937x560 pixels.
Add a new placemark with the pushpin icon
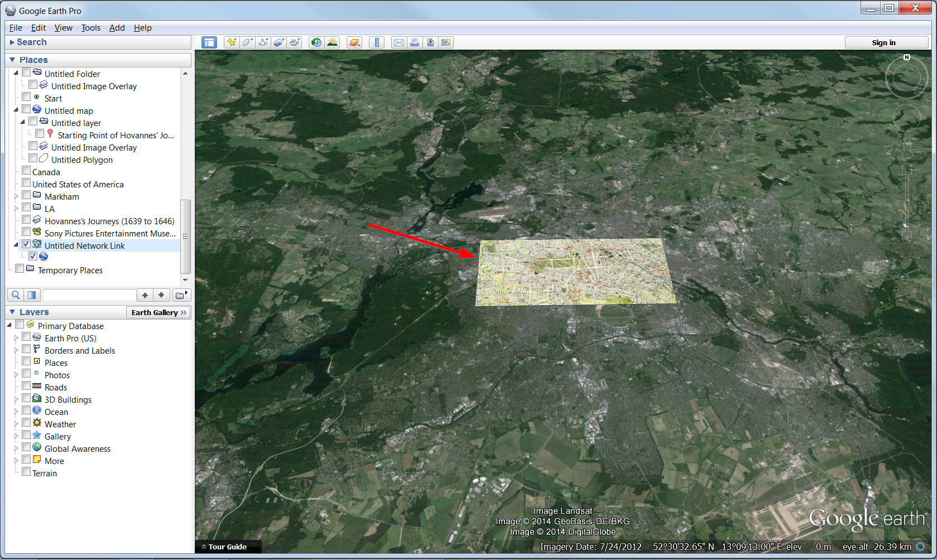coord(232,42)
